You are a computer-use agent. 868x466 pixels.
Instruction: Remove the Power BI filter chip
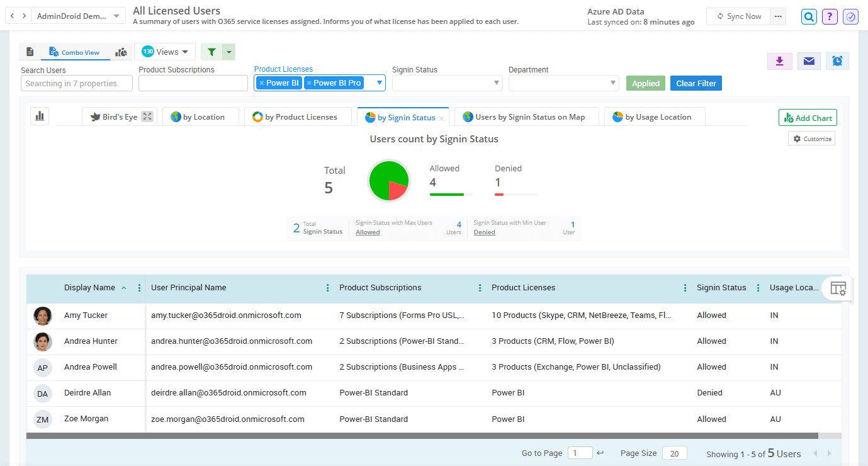(262, 82)
